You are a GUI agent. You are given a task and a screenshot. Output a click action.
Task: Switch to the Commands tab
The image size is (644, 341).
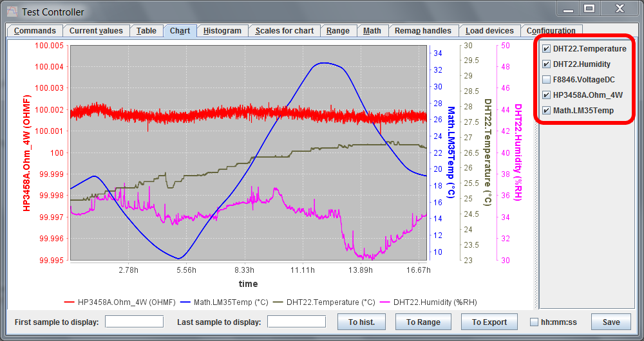[35, 31]
